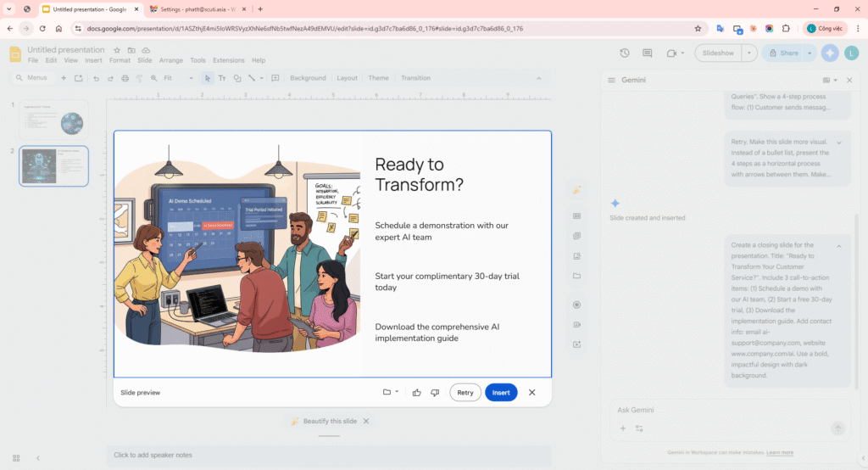Click the blue Insert button

pyautogui.click(x=501, y=393)
